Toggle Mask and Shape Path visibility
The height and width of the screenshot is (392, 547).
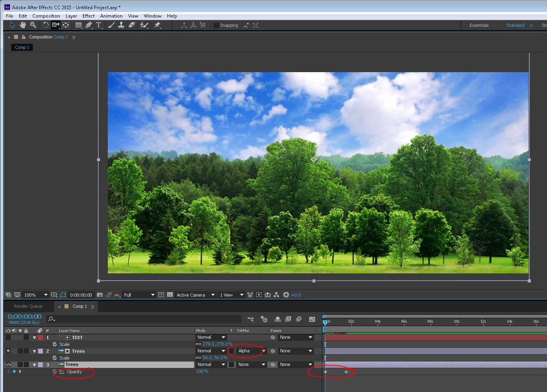click(x=63, y=295)
